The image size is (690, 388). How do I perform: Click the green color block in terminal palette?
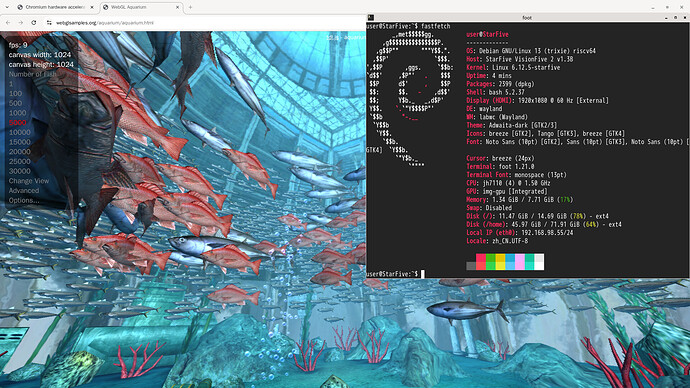click(x=490, y=262)
